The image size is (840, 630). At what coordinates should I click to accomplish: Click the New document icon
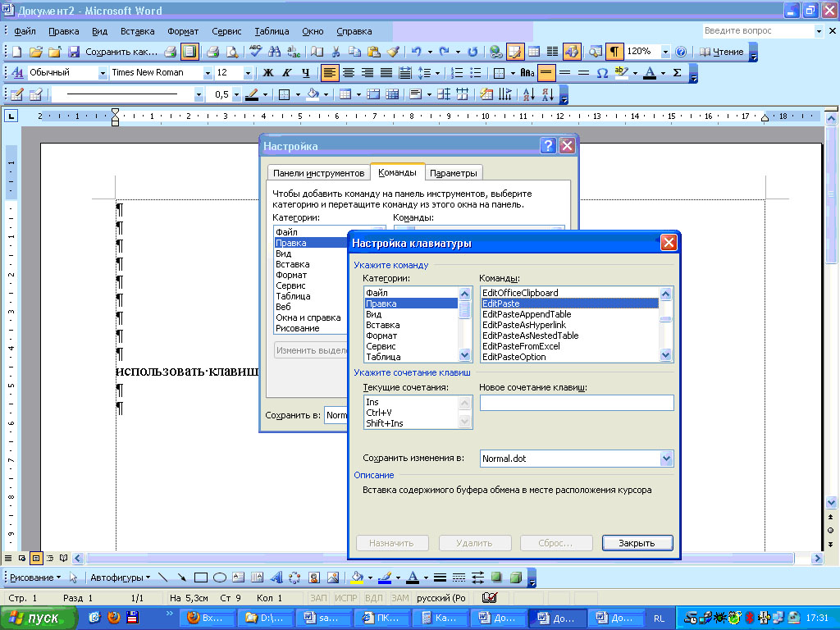[16, 52]
